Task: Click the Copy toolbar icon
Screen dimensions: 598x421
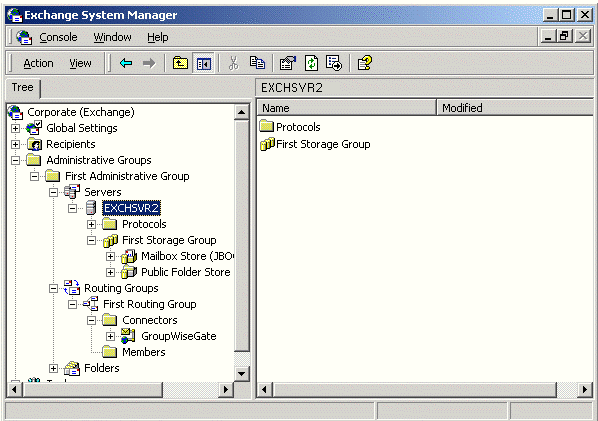Action: pos(257,63)
